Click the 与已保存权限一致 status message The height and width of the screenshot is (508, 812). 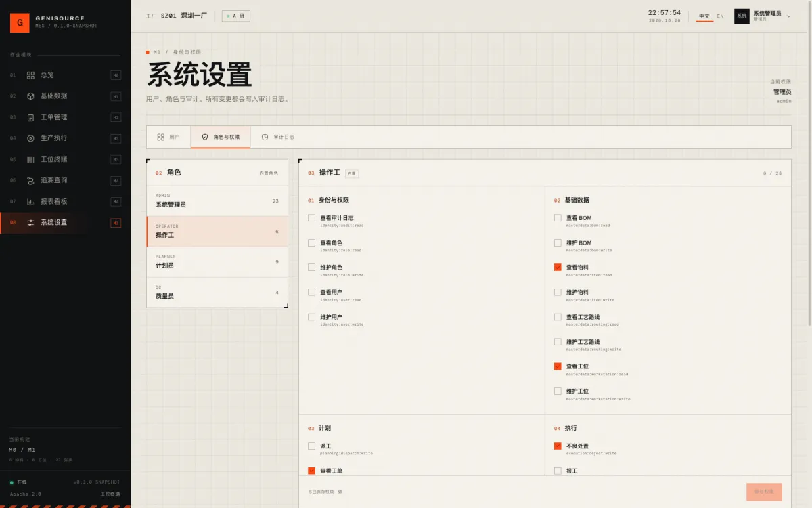click(x=325, y=492)
